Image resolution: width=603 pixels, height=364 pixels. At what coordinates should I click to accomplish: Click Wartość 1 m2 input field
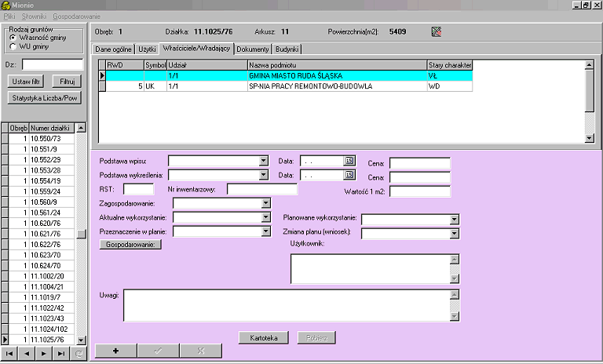(x=420, y=191)
